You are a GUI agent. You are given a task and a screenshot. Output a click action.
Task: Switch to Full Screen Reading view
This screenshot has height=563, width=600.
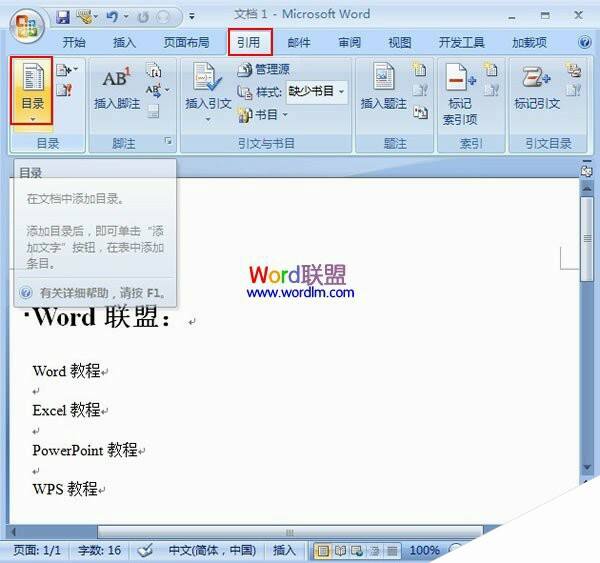341,551
